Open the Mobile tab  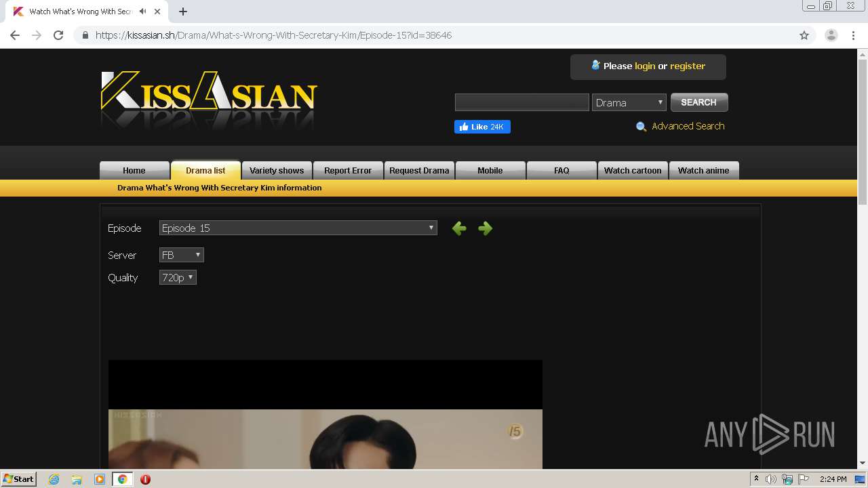[490, 170]
